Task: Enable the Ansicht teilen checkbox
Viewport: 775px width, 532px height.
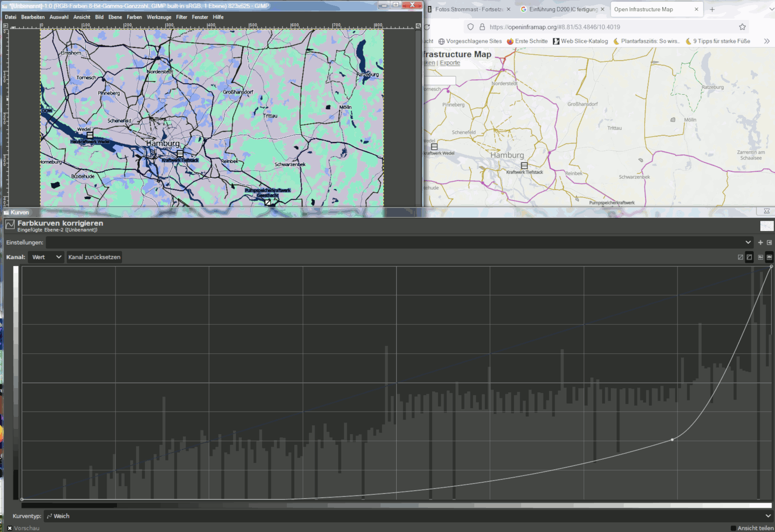Action: pyautogui.click(x=733, y=528)
